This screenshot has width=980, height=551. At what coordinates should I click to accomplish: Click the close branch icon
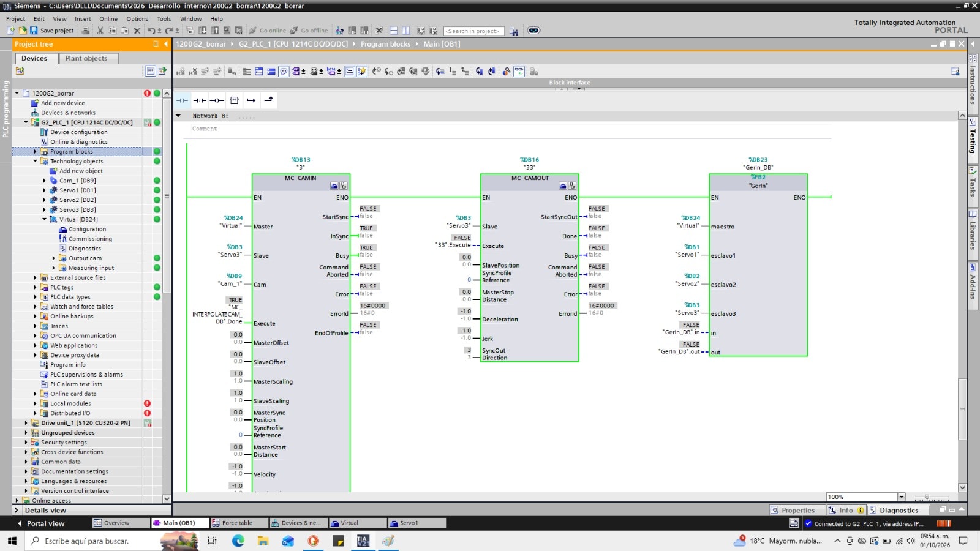coord(268,100)
